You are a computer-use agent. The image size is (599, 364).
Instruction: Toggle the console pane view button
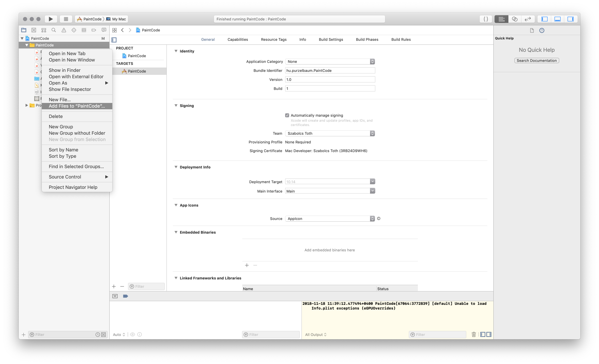click(x=489, y=334)
